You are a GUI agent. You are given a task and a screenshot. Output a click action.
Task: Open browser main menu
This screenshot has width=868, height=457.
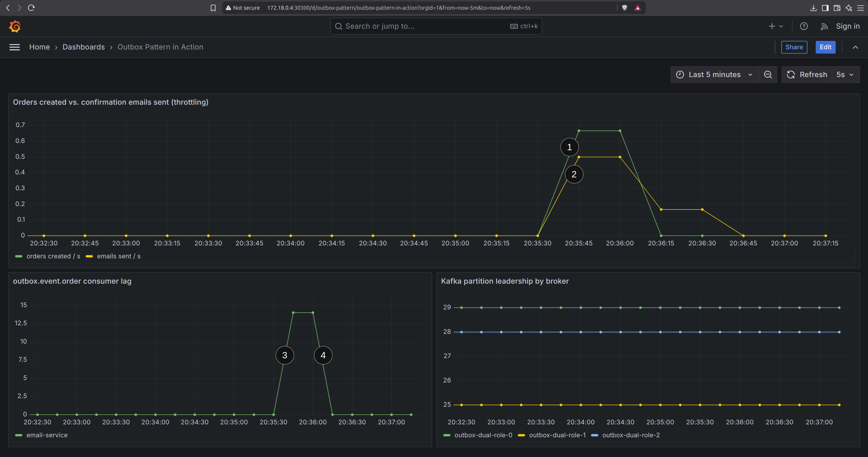pyautogui.click(x=860, y=8)
